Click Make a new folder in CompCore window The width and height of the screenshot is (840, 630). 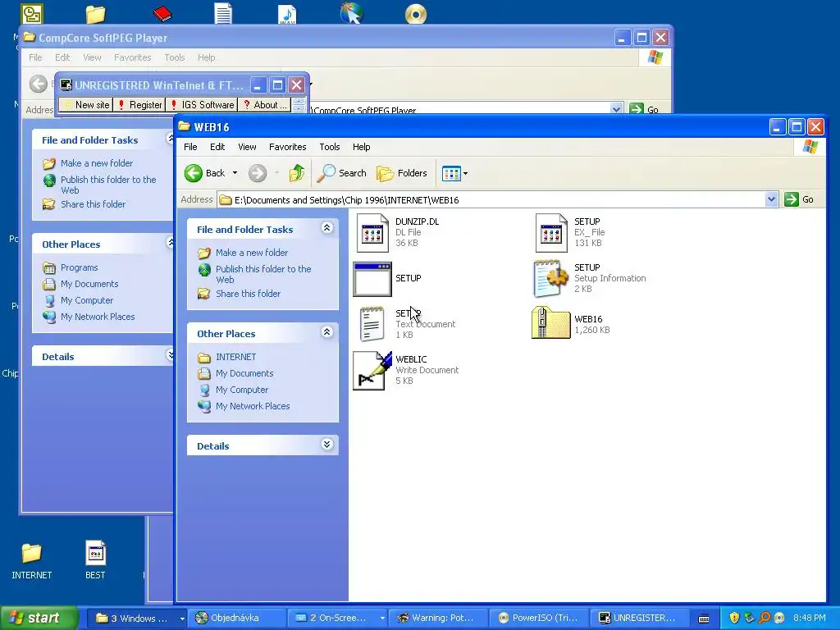click(x=97, y=163)
